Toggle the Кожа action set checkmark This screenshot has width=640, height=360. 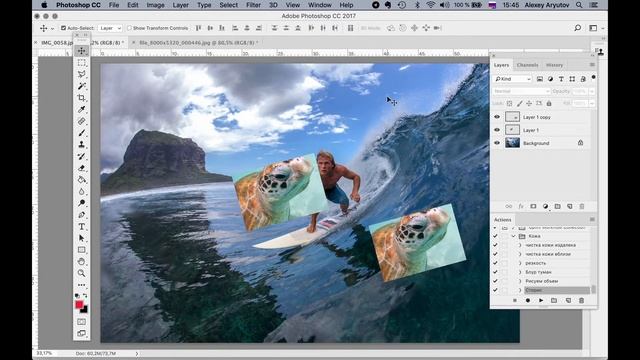[x=495, y=236]
